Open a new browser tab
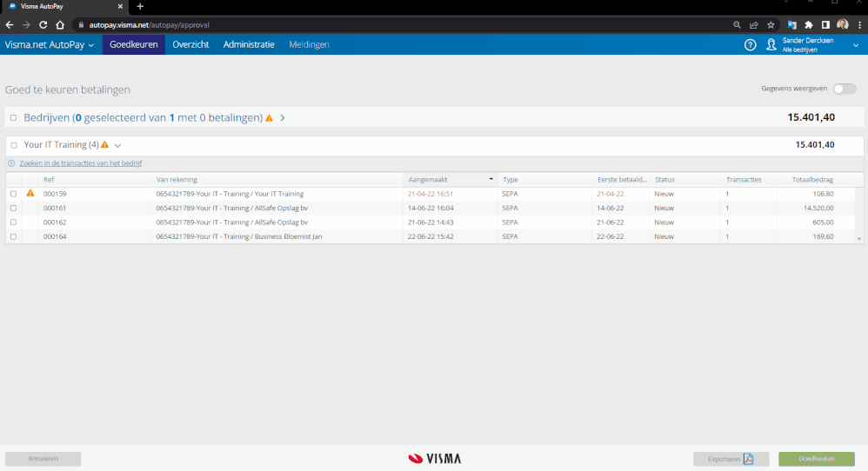Viewport: 868px width, 471px height. [x=140, y=7]
